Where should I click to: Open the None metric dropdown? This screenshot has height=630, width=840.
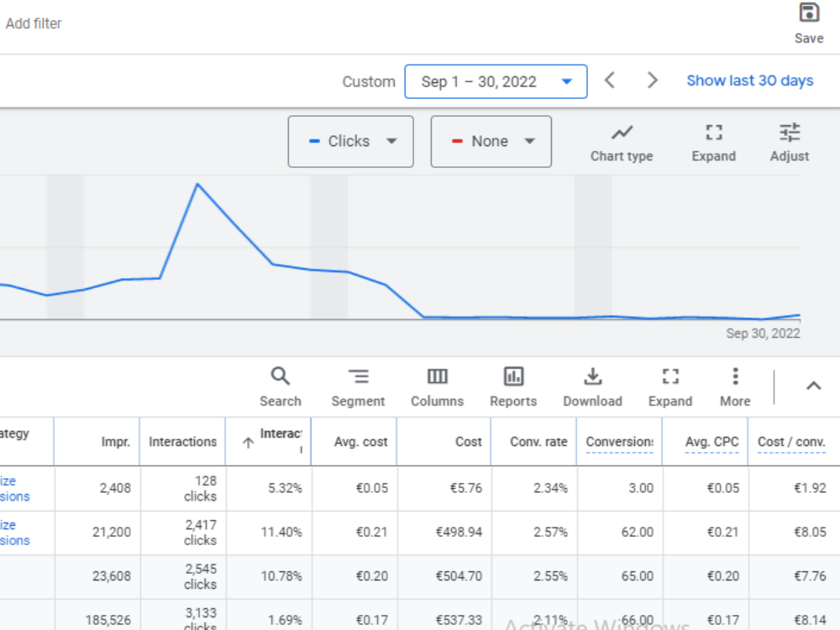coord(491,141)
